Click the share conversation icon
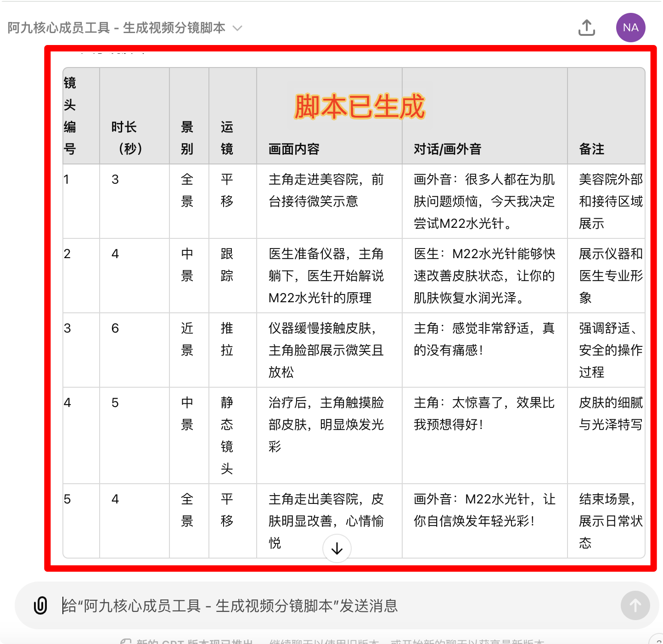This screenshot has height=644, width=663. coord(586,28)
